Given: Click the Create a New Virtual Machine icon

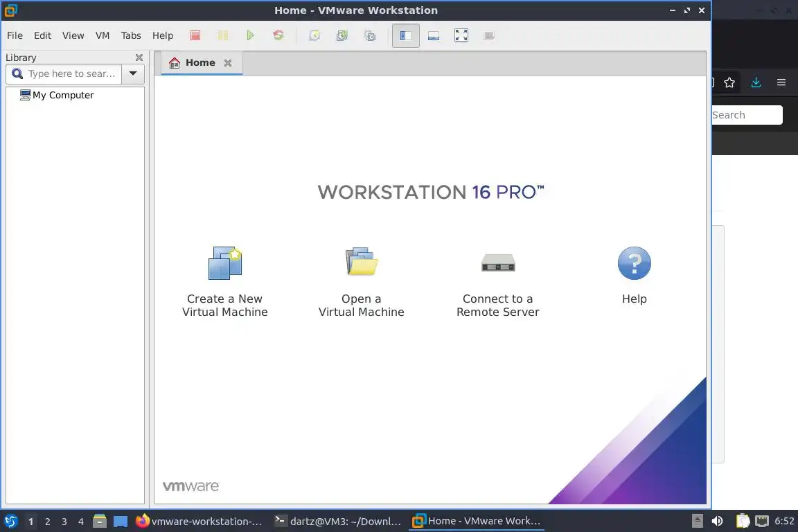Looking at the screenshot, I should pyautogui.click(x=225, y=263).
